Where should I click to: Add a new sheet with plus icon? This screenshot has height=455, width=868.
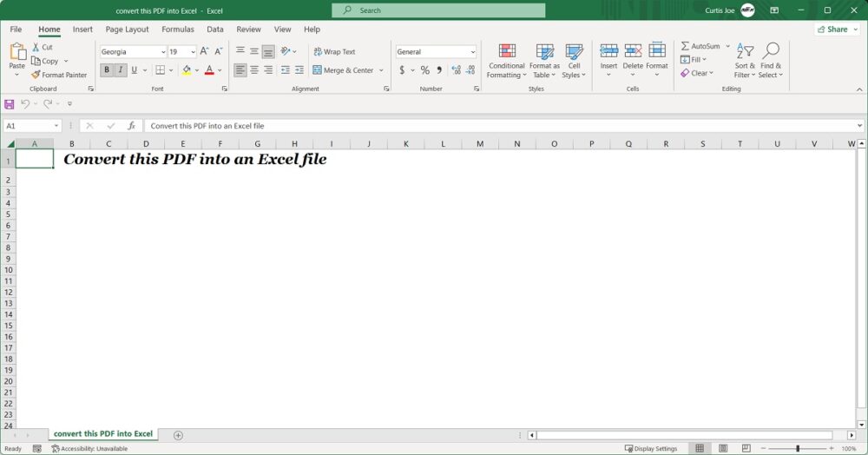pos(178,435)
